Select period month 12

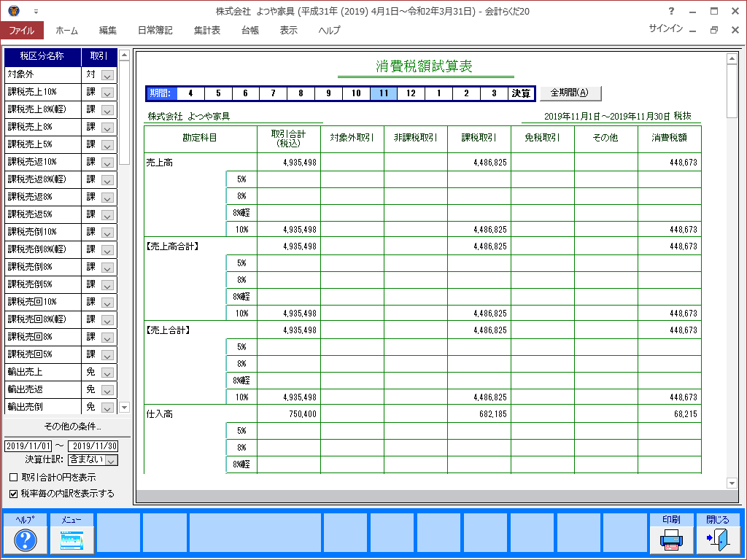[411, 93]
